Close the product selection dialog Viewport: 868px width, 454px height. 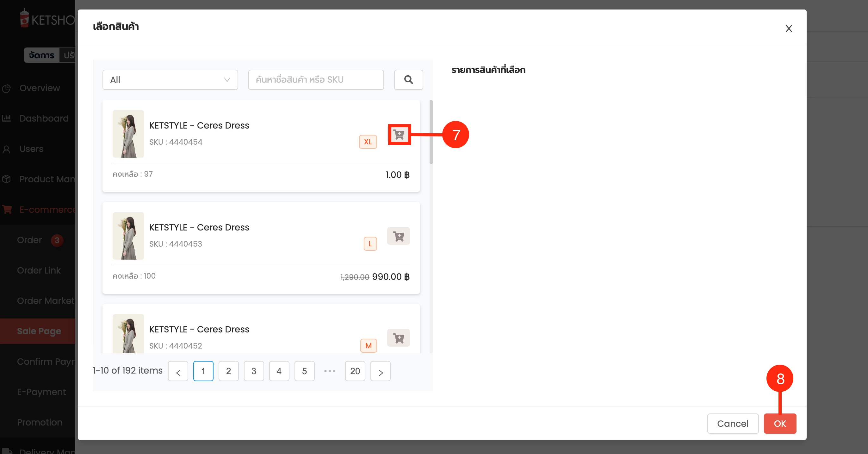pos(789,28)
